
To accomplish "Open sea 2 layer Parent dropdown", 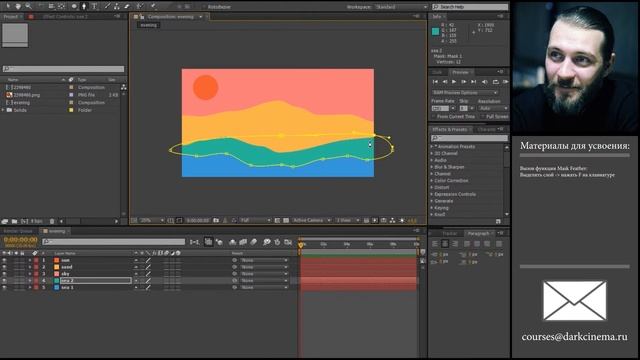I will coord(264,281).
